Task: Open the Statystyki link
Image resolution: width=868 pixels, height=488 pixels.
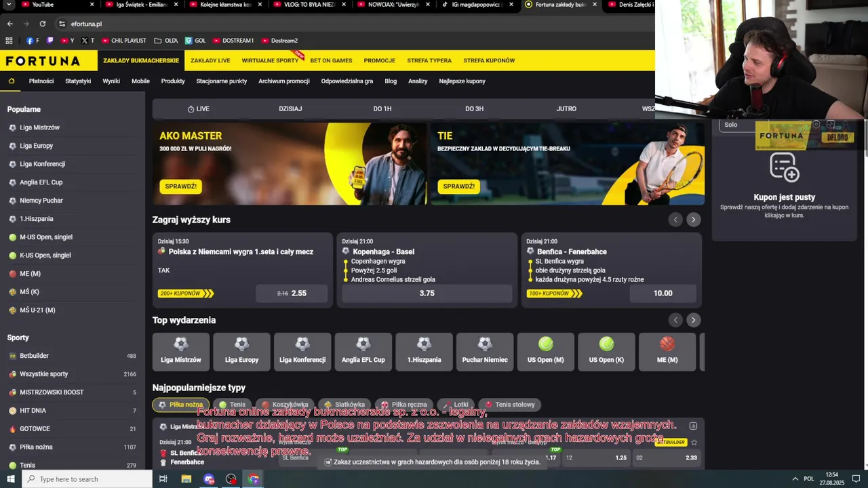Action: pos(78,81)
